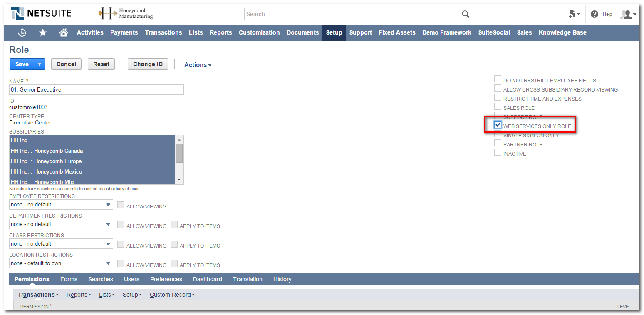Click subsidiaries list up arrow
This screenshot has height=315, width=644.
pyautogui.click(x=179, y=139)
